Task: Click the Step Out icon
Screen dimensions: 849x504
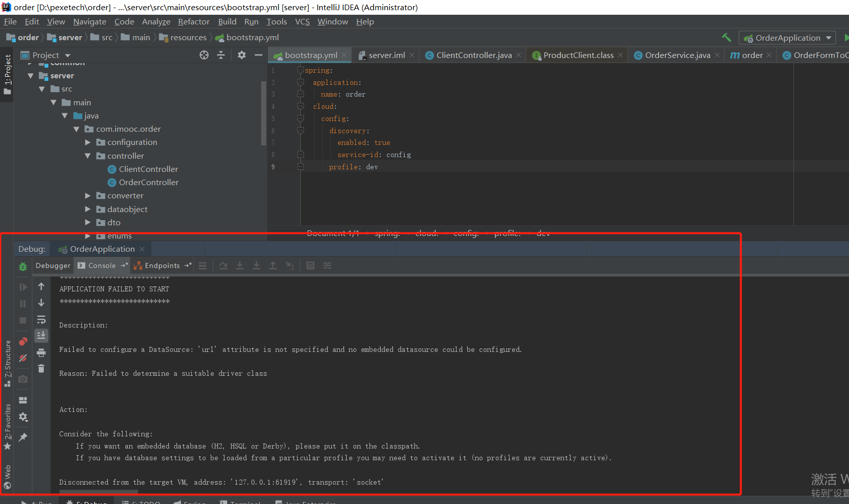Action: (x=273, y=265)
